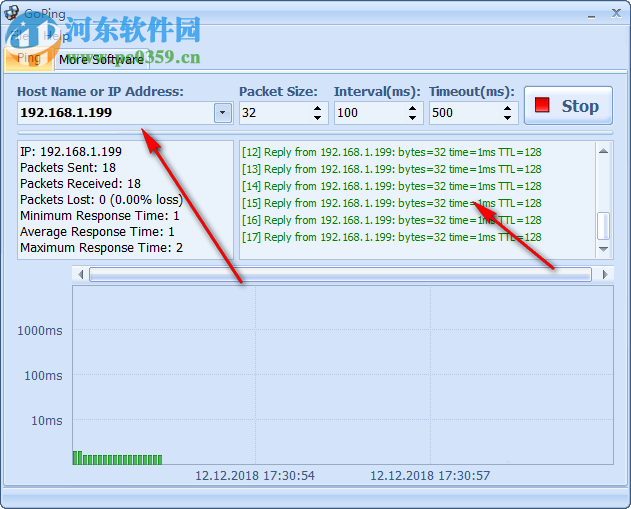Switch to the More Software tab
Viewport: 631px width, 509px height.
coord(101,60)
